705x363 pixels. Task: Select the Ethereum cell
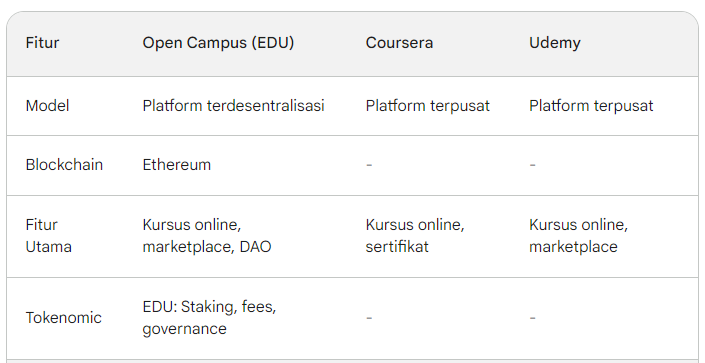[177, 165]
